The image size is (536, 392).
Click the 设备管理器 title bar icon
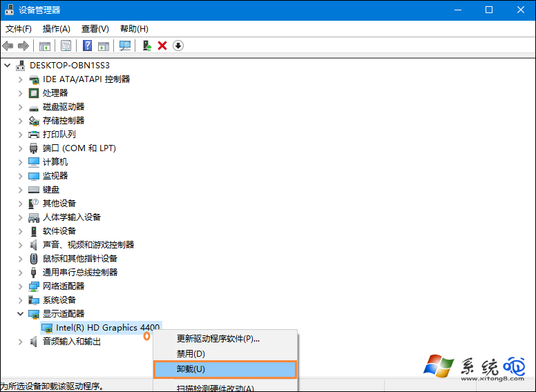click(x=9, y=10)
